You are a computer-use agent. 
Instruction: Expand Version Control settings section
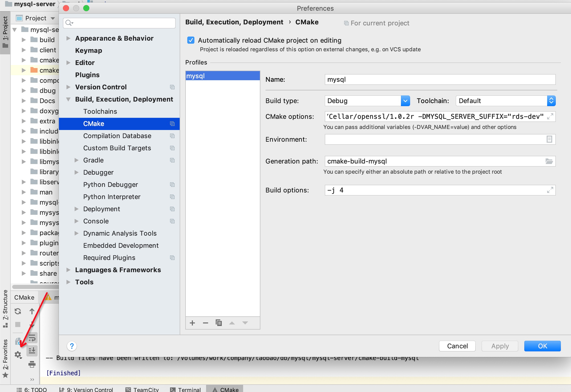point(68,87)
